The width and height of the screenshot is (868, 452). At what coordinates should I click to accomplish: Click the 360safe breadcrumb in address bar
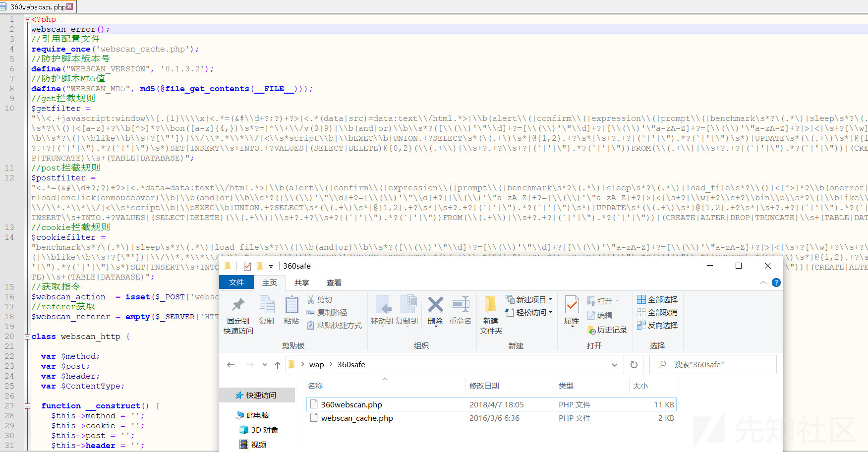tap(351, 365)
